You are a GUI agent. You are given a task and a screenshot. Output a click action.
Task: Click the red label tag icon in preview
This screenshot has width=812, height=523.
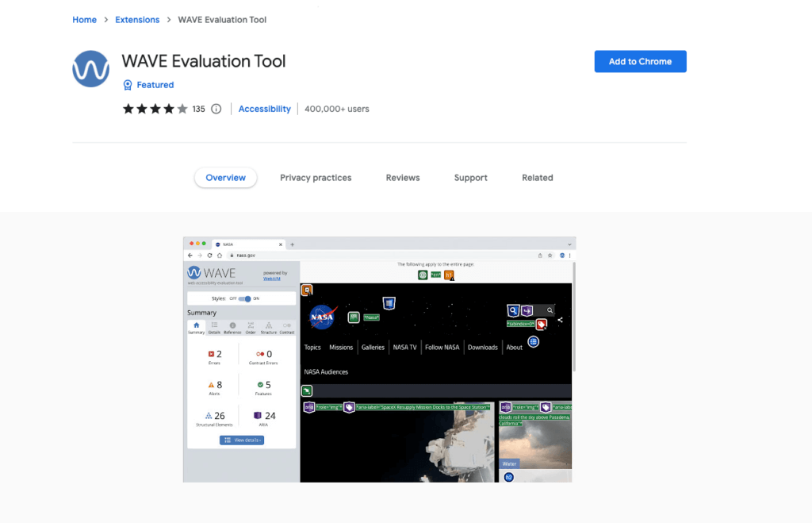click(x=542, y=325)
